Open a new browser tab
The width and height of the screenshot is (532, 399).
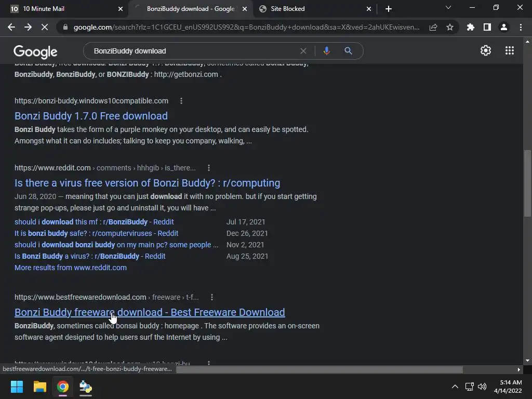click(389, 9)
